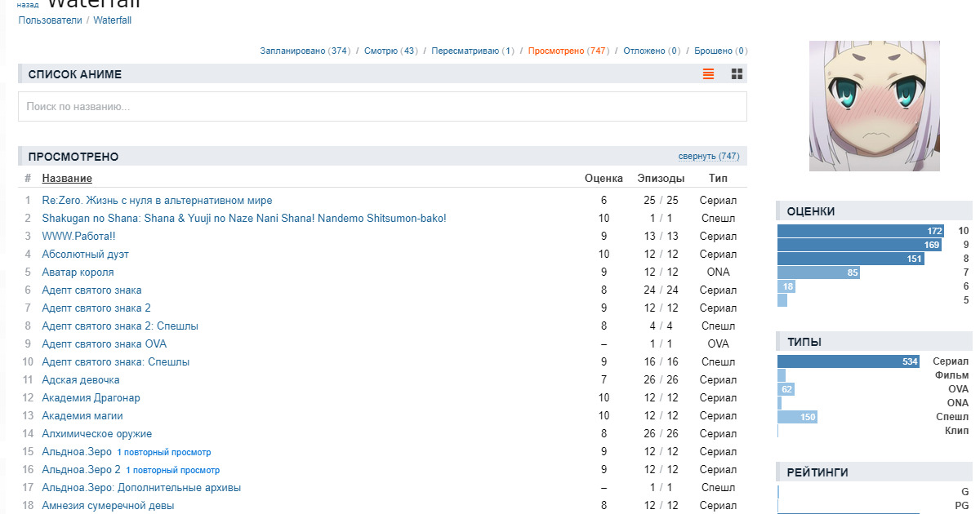Open the Отложено (0) tab
The width and height of the screenshot is (980, 514).
pyautogui.click(x=651, y=51)
